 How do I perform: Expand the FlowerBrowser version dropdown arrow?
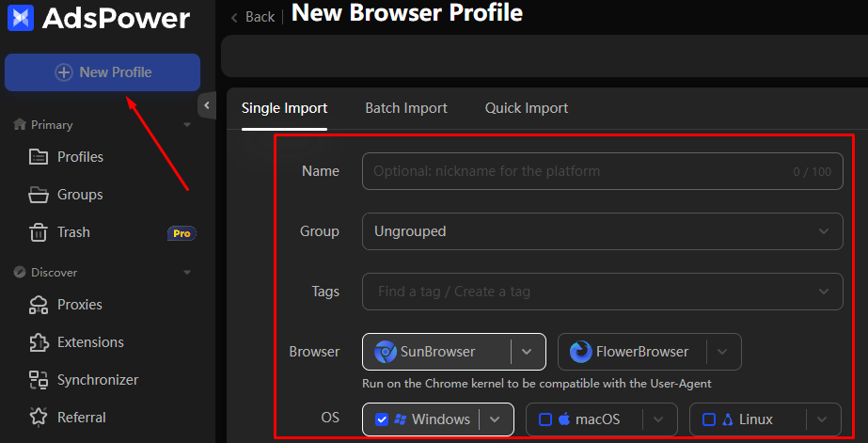pos(722,352)
